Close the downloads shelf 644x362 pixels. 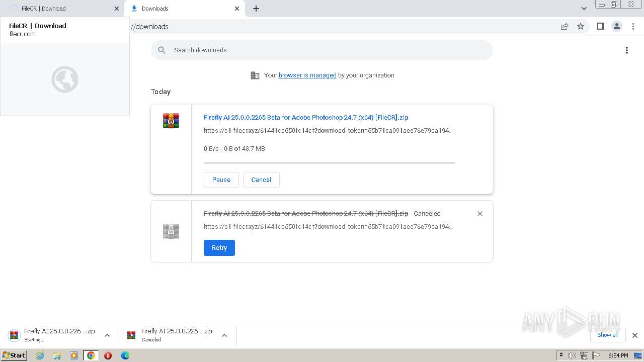(x=634, y=335)
